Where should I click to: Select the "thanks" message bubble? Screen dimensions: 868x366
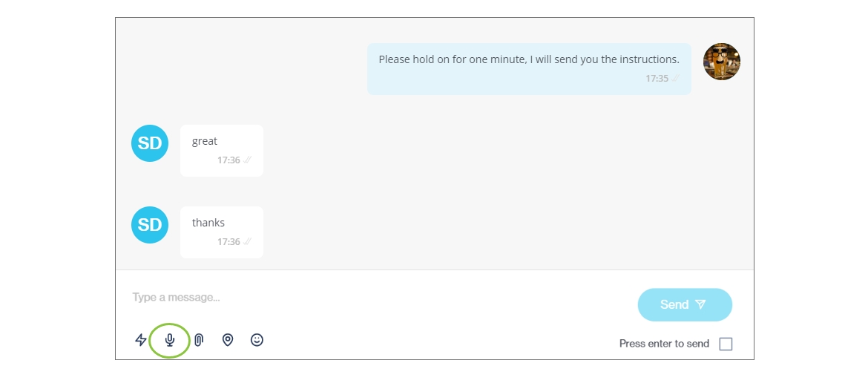pyautogui.click(x=222, y=232)
